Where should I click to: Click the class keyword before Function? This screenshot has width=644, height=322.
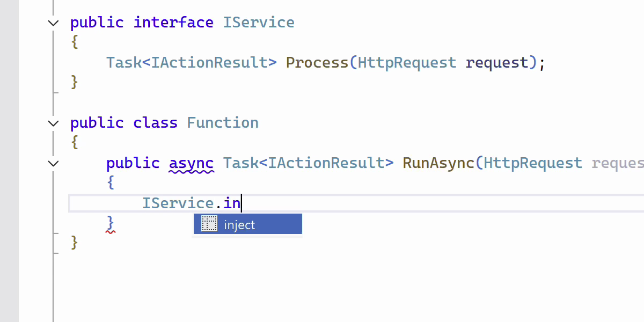point(155,123)
